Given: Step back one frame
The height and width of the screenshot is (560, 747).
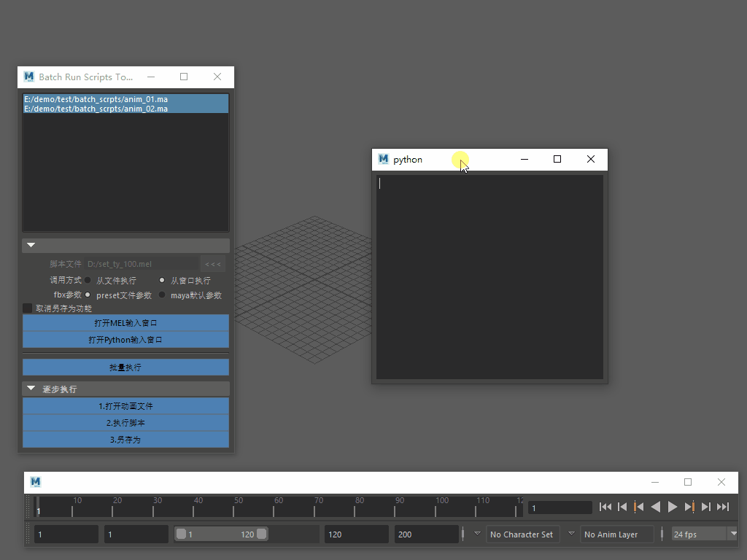Looking at the screenshot, I should tap(622, 507).
